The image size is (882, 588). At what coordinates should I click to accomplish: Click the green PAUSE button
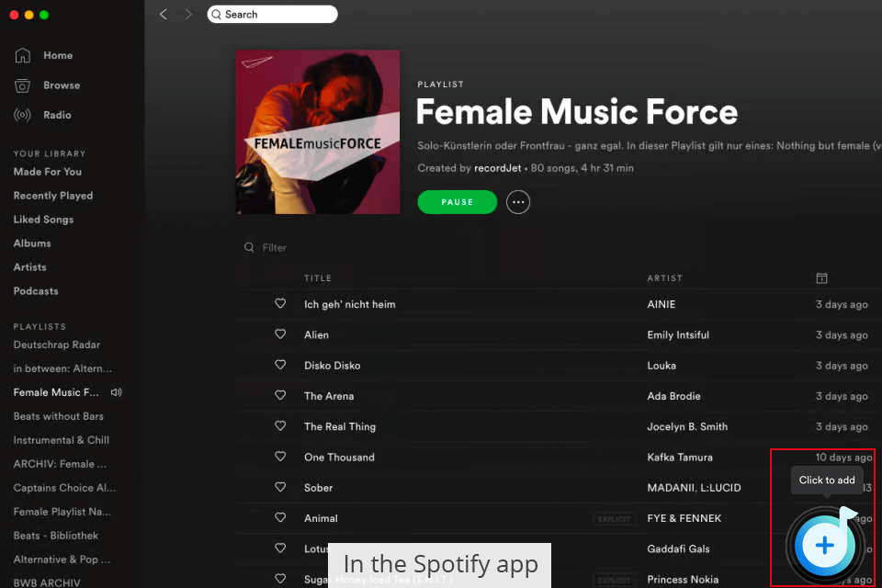coord(458,202)
